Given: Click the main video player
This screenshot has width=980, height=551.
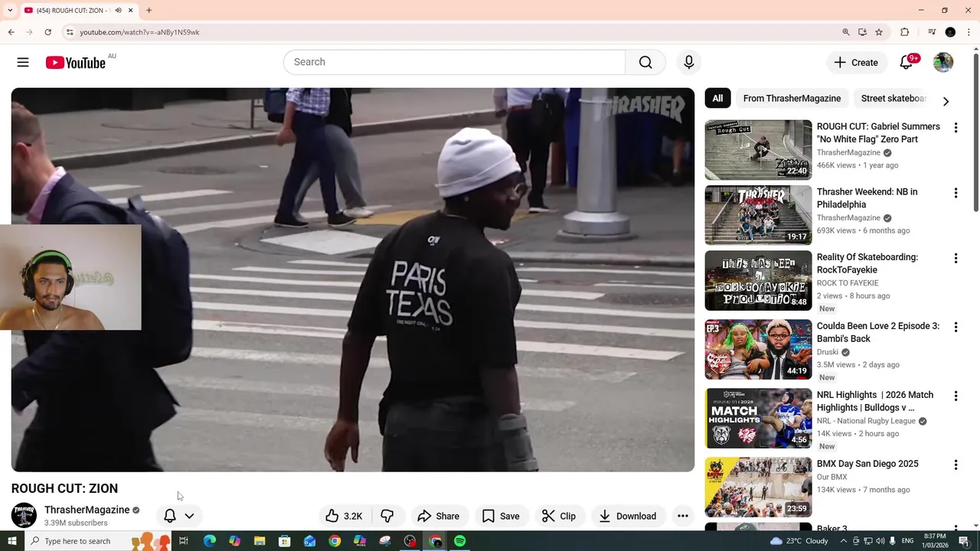Looking at the screenshot, I should point(353,279).
